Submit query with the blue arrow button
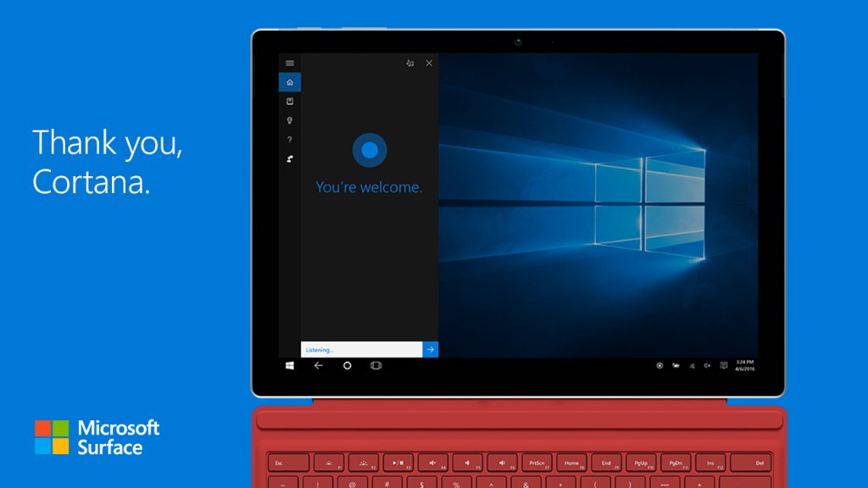Image resolution: width=868 pixels, height=488 pixels. click(430, 350)
